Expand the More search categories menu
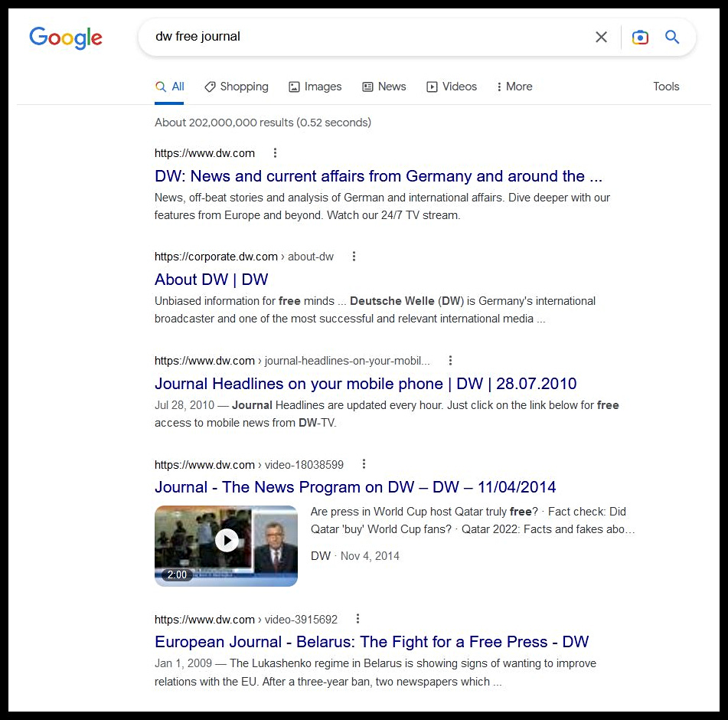The width and height of the screenshot is (728, 720). [x=514, y=87]
